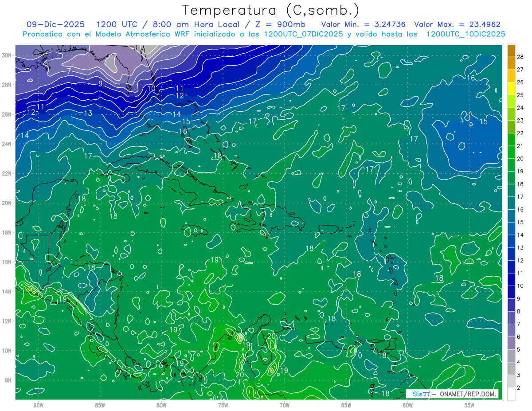Click the lime legend band between 24 and 25
Image resolution: width=532 pixels, height=411 pixels.
511,102
